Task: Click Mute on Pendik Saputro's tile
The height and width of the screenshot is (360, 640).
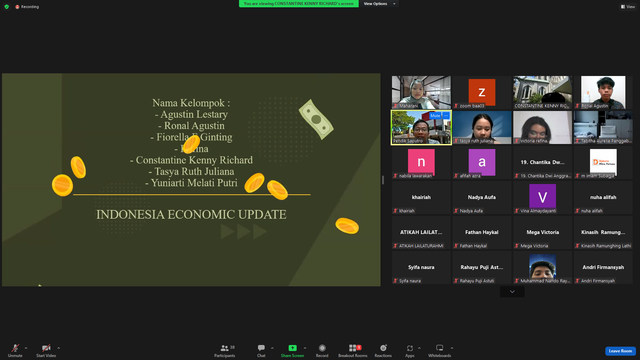Action: click(x=435, y=116)
